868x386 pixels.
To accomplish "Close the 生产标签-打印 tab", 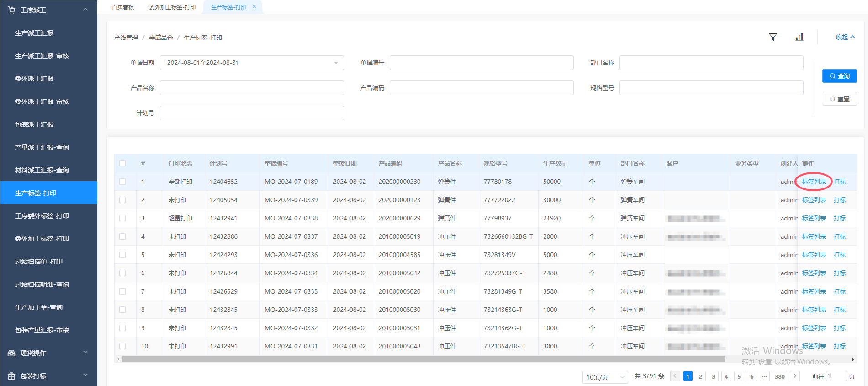I will 254,7.
